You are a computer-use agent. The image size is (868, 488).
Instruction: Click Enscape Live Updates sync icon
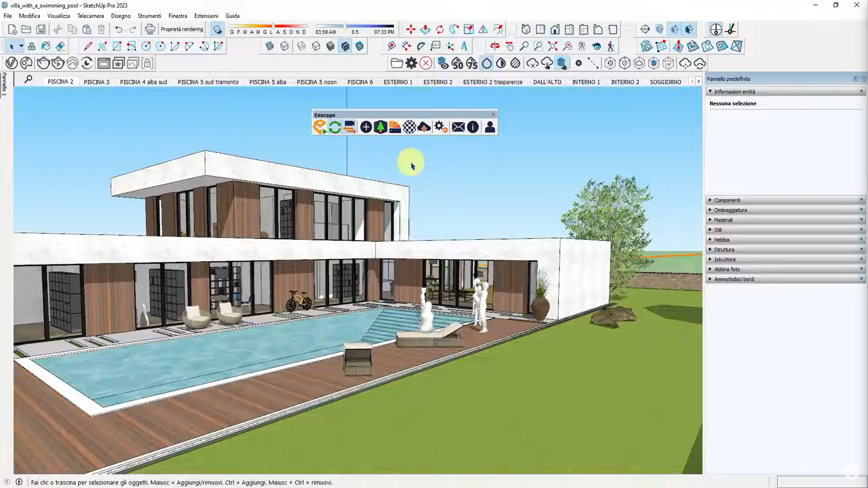click(335, 127)
